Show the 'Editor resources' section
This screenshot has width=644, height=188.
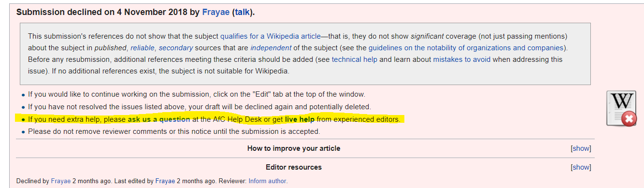coord(581,167)
